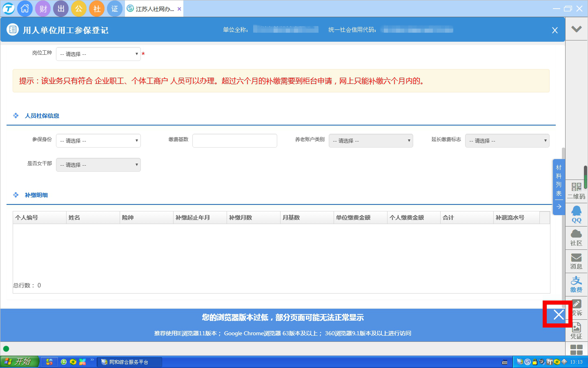
Task: Expand the 参保身份 dropdown
Action: coord(98,141)
